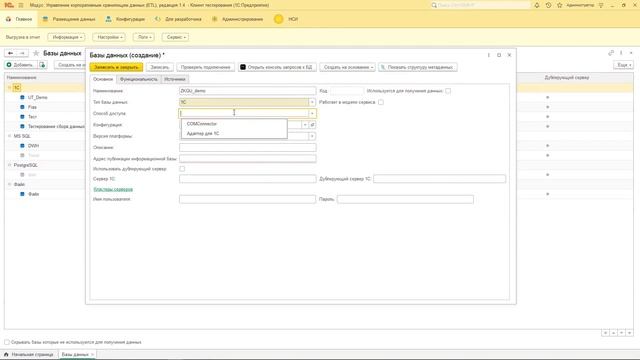The height and width of the screenshot is (360, 640).
Task: Open Версия платформы dropdown arrow
Action: coord(312,136)
